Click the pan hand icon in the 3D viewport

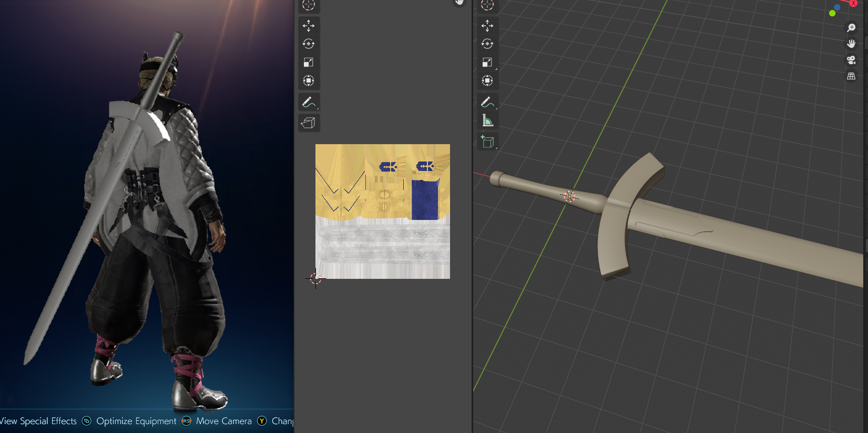click(851, 44)
